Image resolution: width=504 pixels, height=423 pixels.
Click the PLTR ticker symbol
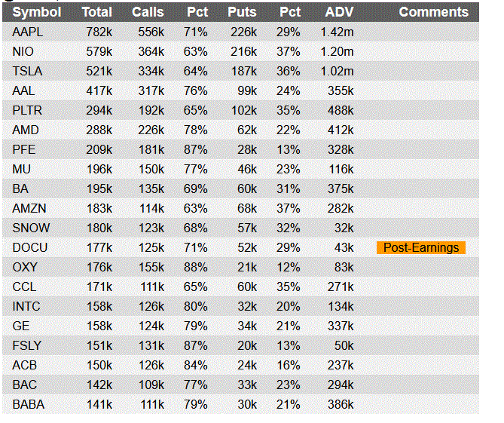tap(27, 110)
